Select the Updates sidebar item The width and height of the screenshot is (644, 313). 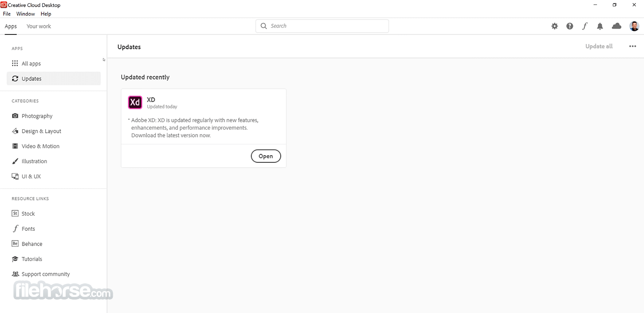pyautogui.click(x=54, y=79)
